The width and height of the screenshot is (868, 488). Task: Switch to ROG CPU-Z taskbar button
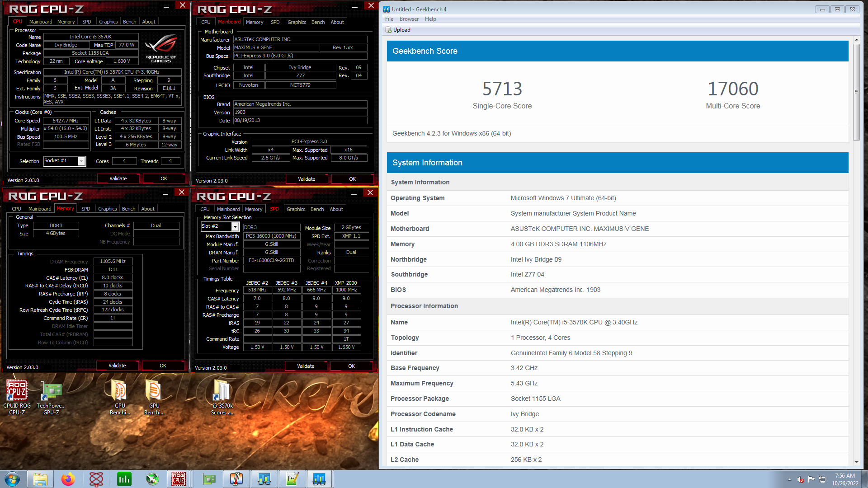(179, 479)
